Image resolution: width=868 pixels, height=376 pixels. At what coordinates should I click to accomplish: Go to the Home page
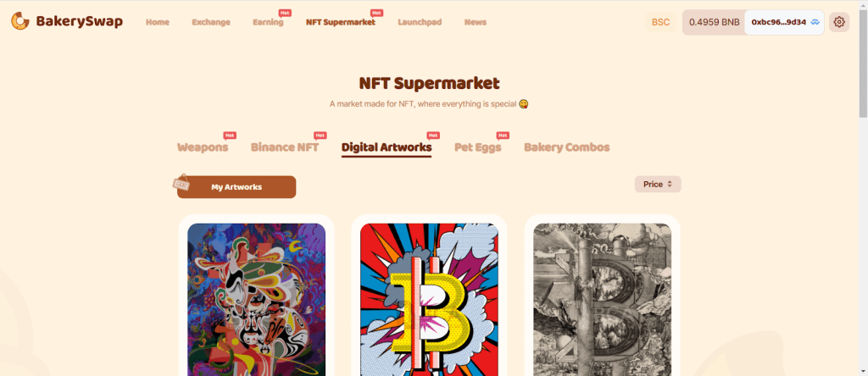158,22
